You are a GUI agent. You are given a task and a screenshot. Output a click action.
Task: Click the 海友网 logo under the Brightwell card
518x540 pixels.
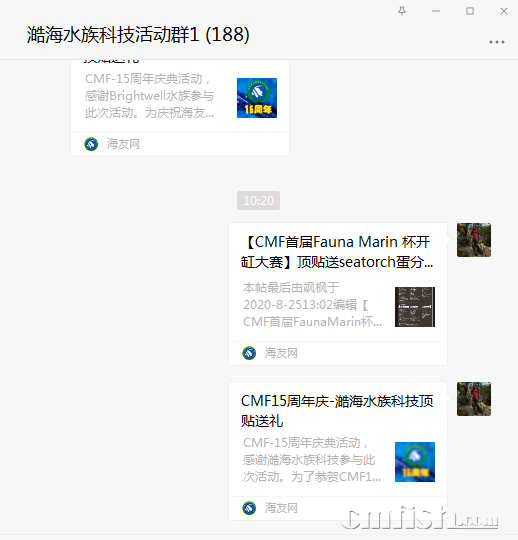(91, 144)
